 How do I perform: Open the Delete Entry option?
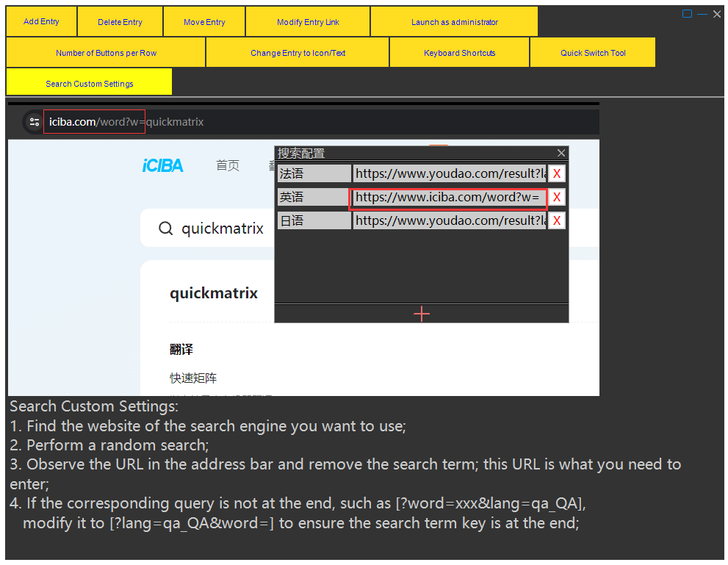coord(120,21)
